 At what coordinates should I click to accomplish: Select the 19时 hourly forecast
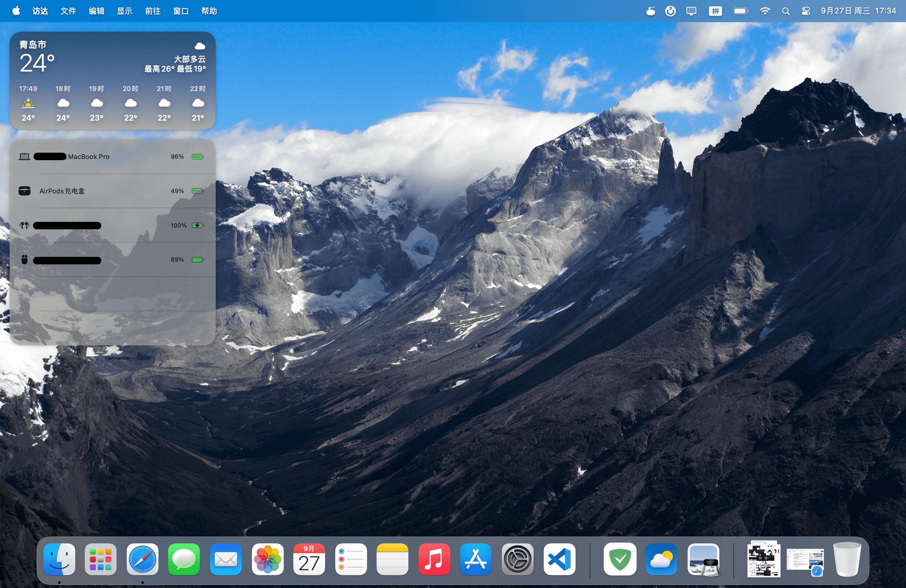[x=96, y=103]
